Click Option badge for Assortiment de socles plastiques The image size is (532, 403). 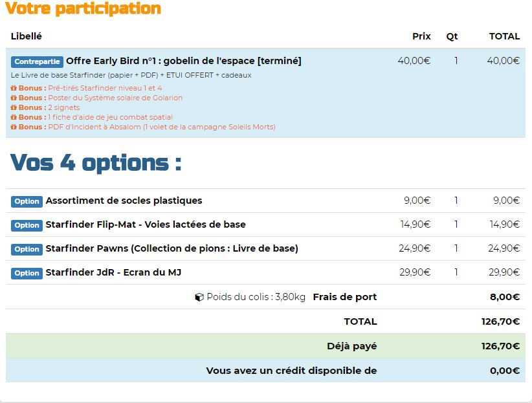pyautogui.click(x=27, y=201)
